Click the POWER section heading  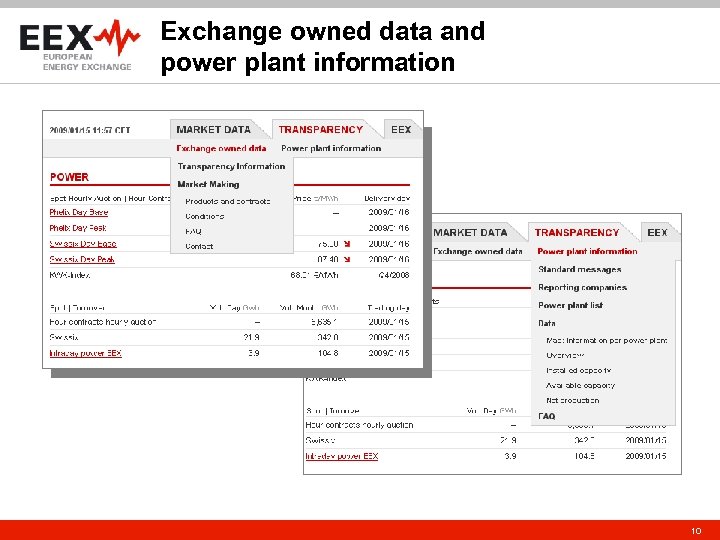pos(69,177)
